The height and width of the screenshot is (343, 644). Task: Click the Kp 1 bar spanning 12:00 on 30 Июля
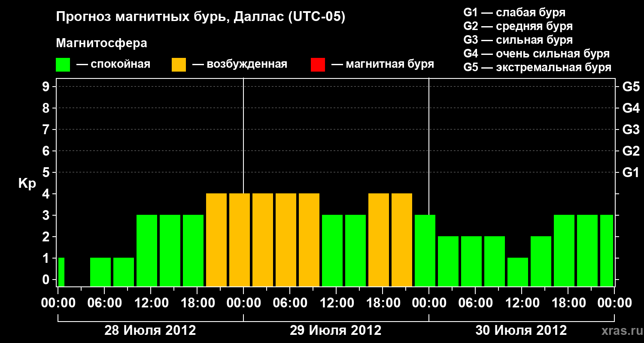tap(518, 272)
